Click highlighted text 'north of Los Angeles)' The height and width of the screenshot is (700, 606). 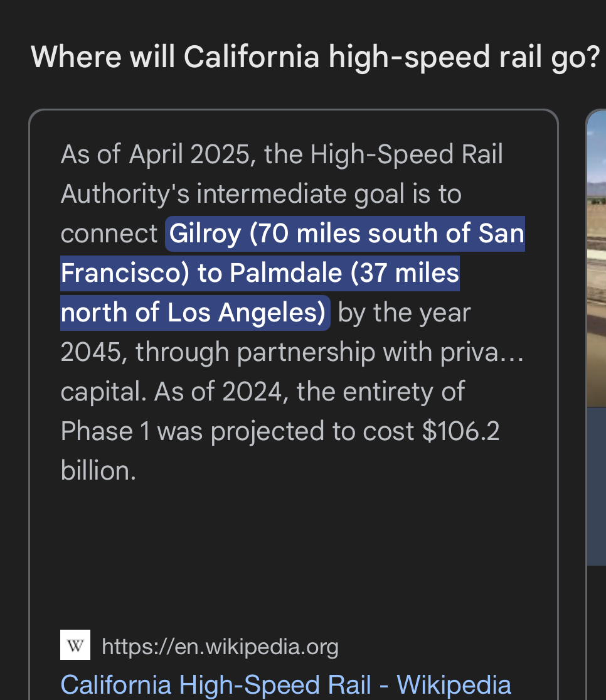(x=195, y=313)
